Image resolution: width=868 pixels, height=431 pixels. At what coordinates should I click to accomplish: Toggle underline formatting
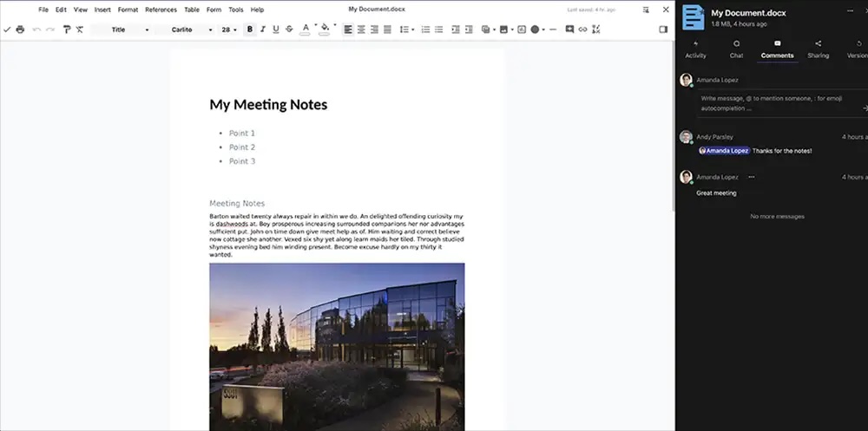(276, 29)
